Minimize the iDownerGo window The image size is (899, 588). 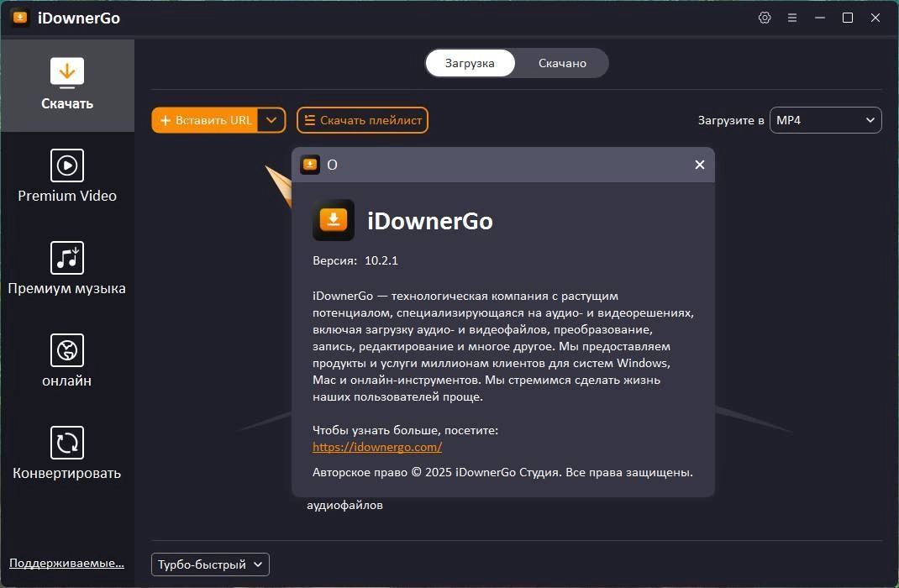820,18
